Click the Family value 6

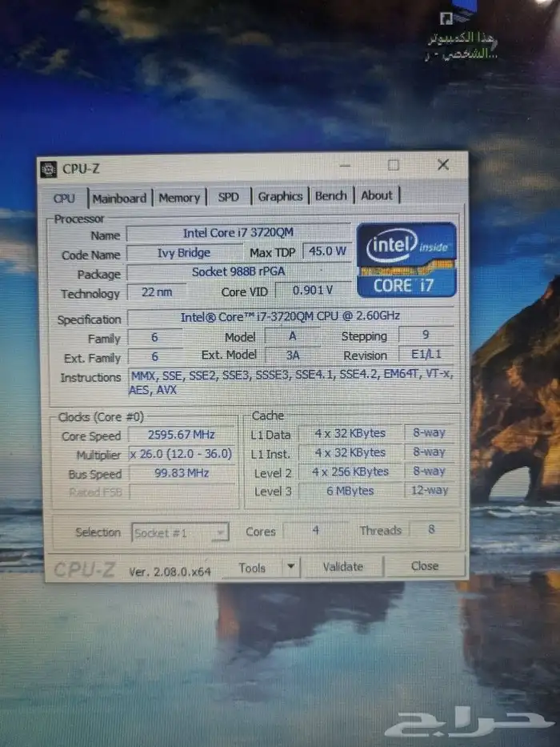pyautogui.click(x=154, y=338)
